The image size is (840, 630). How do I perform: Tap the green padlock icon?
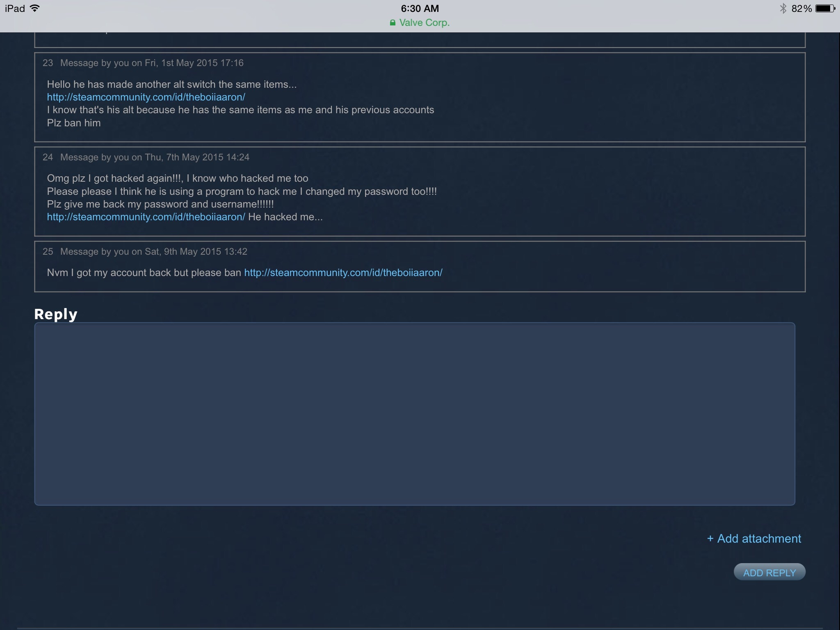click(393, 23)
